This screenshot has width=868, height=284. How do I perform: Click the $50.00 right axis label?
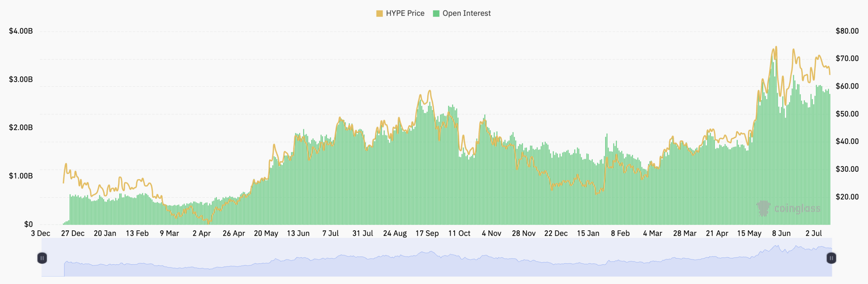(847, 114)
